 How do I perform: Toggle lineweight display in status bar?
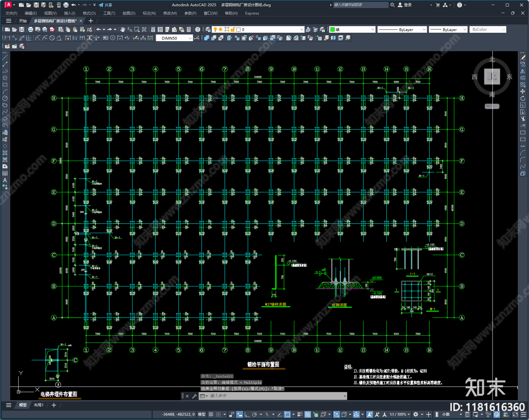point(300,414)
